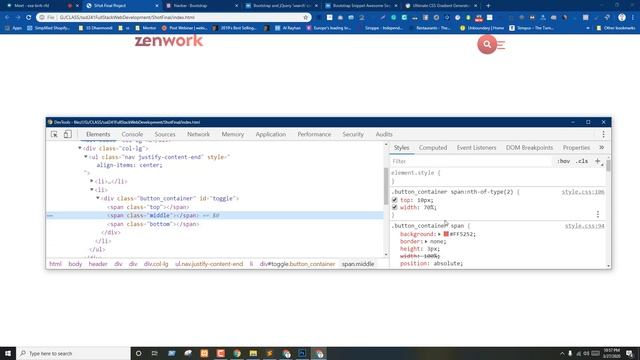Select the Properties pane tab
640x360 pixels.
[x=576, y=148]
